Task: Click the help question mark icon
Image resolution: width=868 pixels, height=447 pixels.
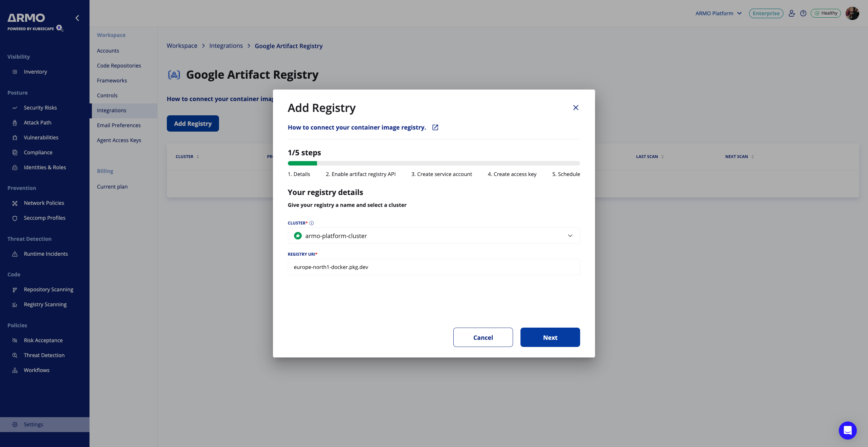Action: pyautogui.click(x=803, y=13)
